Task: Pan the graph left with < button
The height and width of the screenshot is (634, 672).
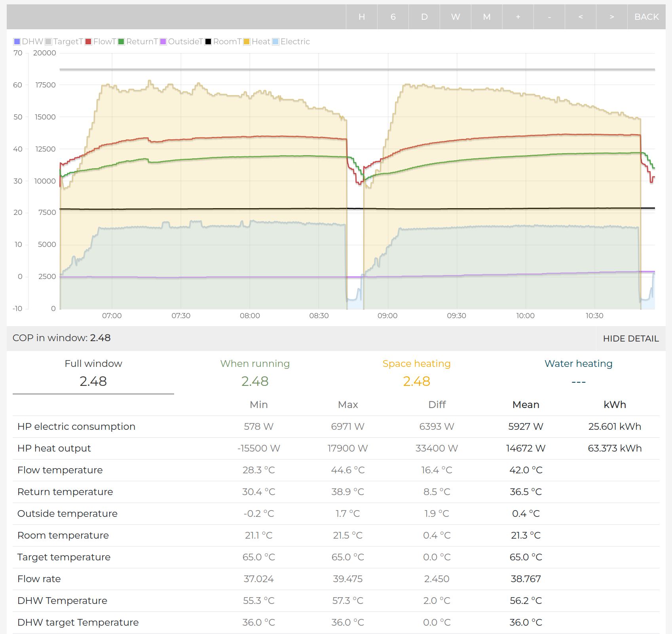Action: (581, 17)
